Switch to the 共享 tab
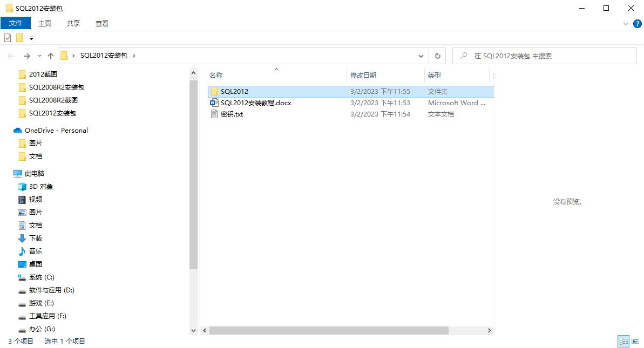Image resolution: width=644 pixels, height=348 pixels. [73, 23]
